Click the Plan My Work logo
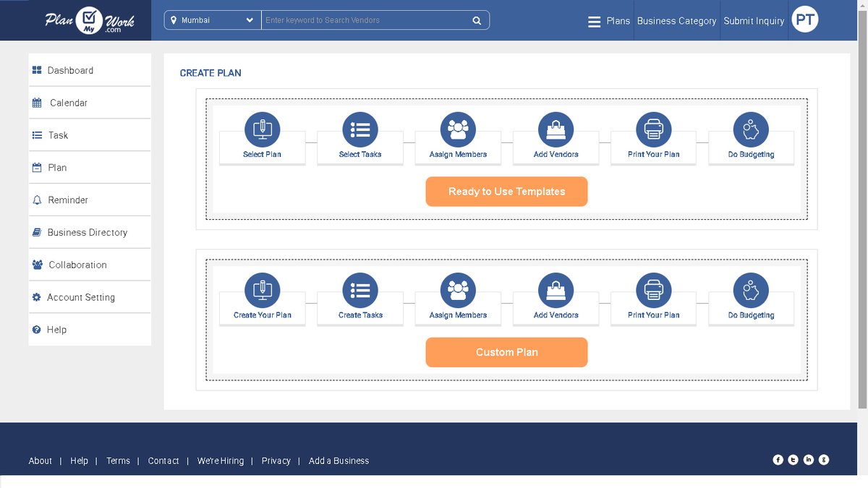Screen dimensions: 868x488 (89, 20)
